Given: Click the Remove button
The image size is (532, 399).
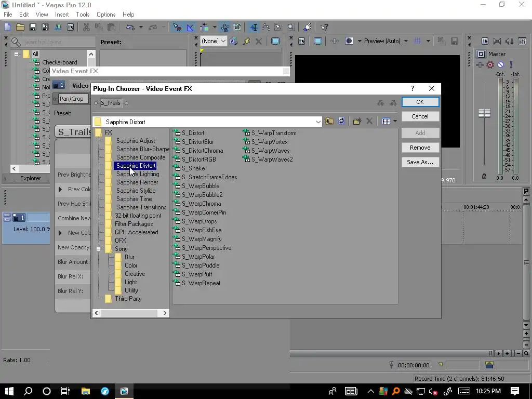Looking at the screenshot, I should (x=420, y=148).
